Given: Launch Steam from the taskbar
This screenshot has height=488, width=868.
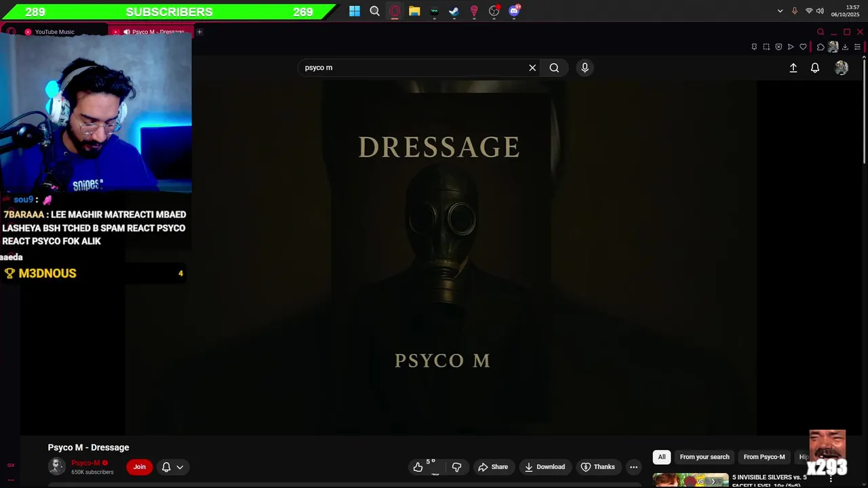Looking at the screenshot, I should [x=454, y=11].
